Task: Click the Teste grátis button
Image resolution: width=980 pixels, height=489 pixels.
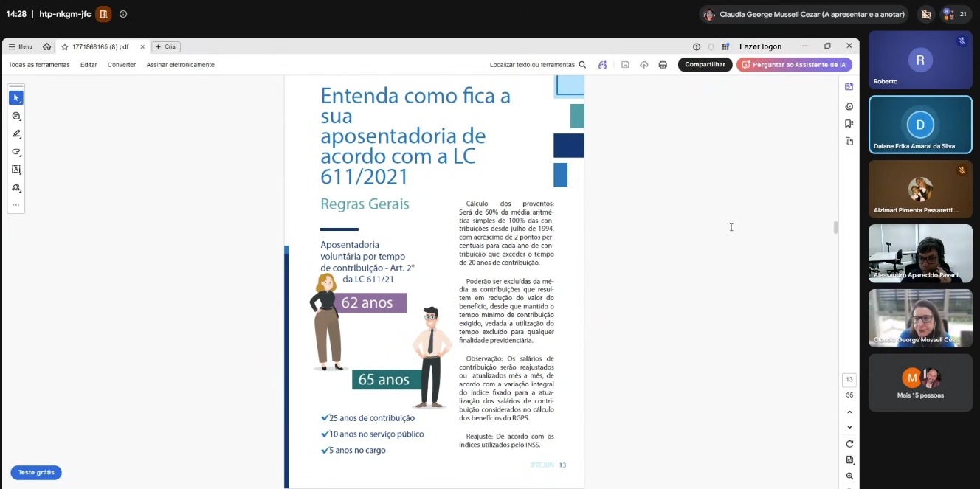Action: pos(36,472)
